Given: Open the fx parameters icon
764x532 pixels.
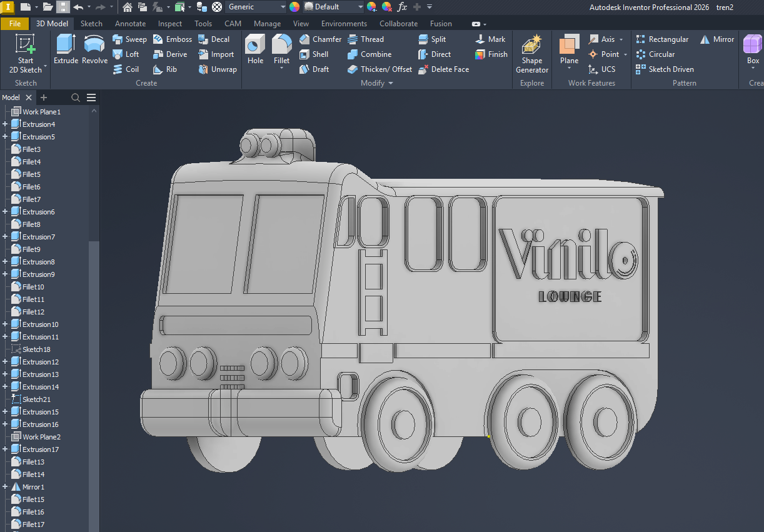Looking at the screenshot, I should pos(402,7).
